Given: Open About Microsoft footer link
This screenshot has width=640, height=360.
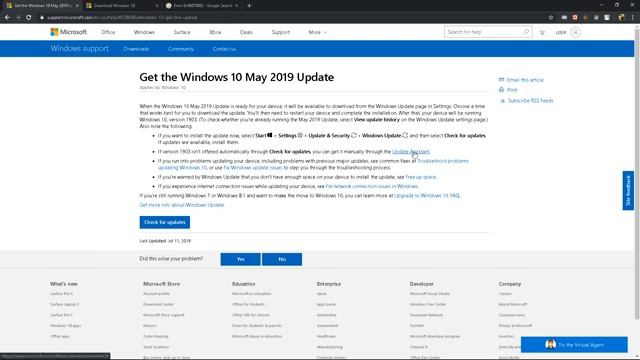Looking at the screenshot, I should (513, 304).
